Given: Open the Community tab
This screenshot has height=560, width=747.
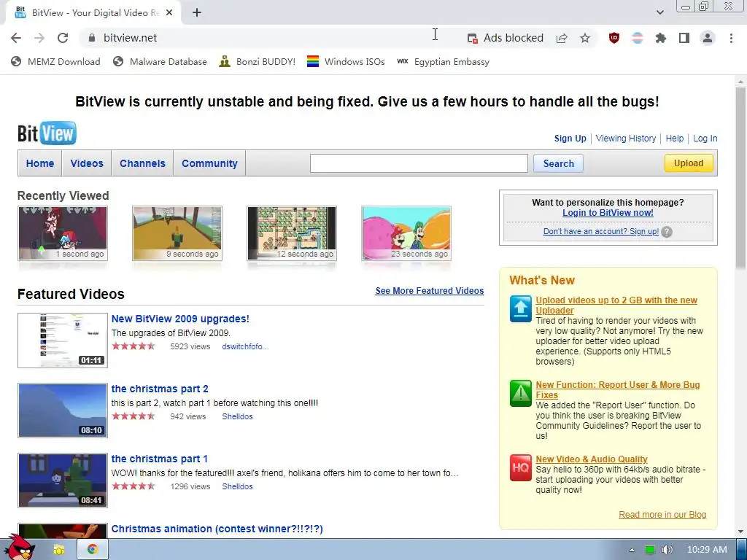Looking at the screenshot, I should (x=209, y=163).
